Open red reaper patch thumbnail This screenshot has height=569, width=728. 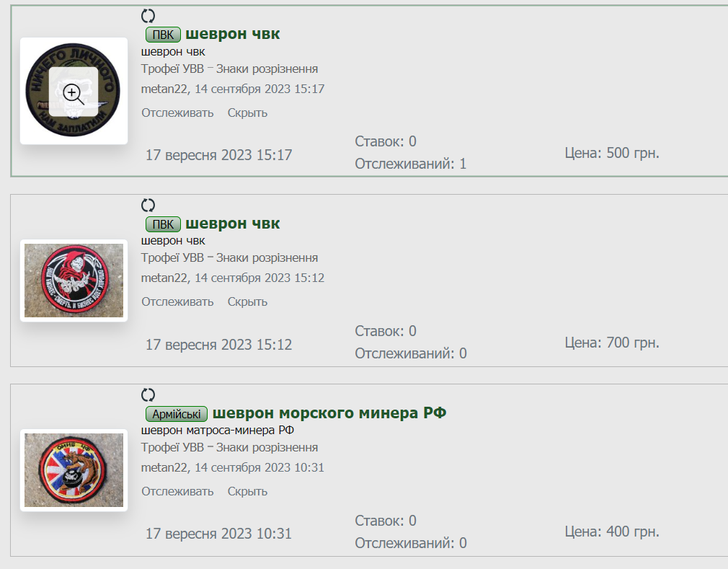click(74, 281)
